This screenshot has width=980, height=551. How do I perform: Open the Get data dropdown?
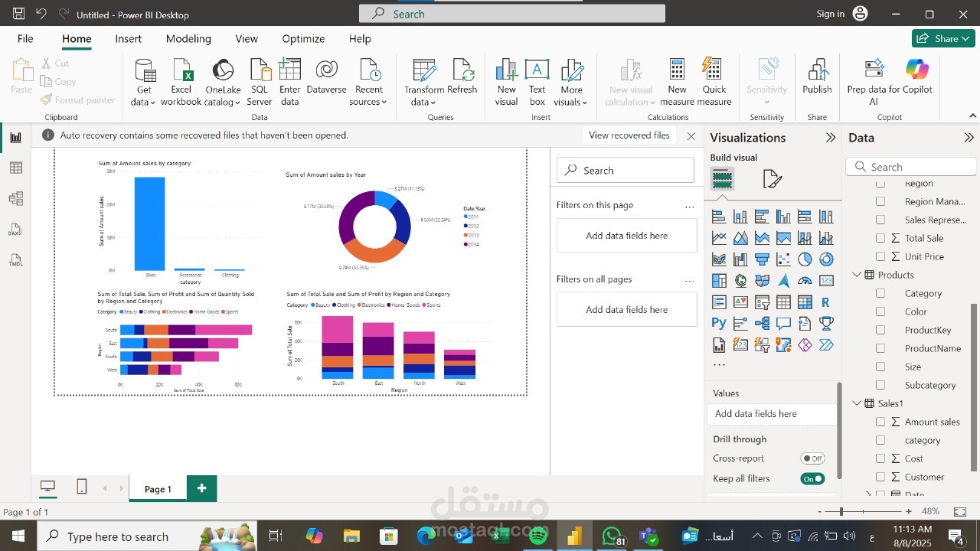(144, 82)
